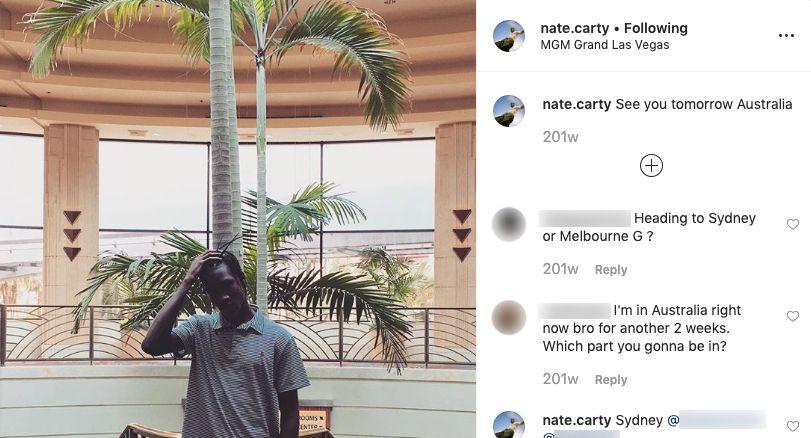The image size is (811, 438).
Task: Reply to the 'Which part you gonna be in' comment
Action: [x=611, y=380]
